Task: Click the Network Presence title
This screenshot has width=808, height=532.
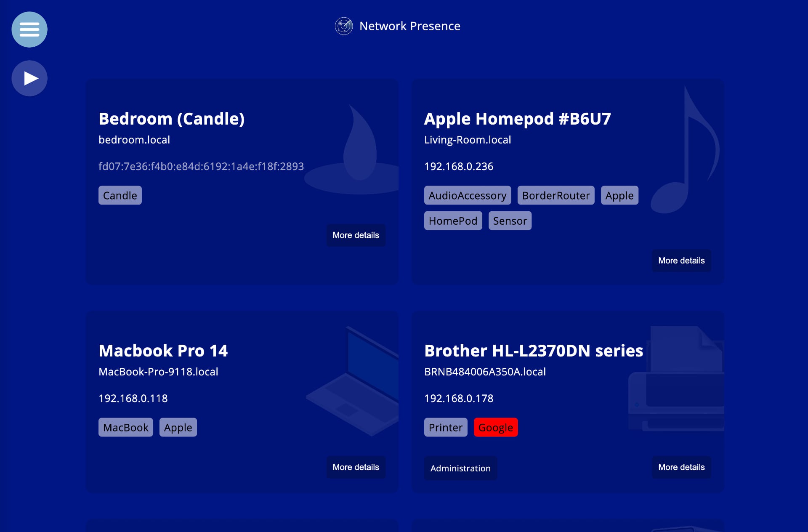Action: (409, 26)
